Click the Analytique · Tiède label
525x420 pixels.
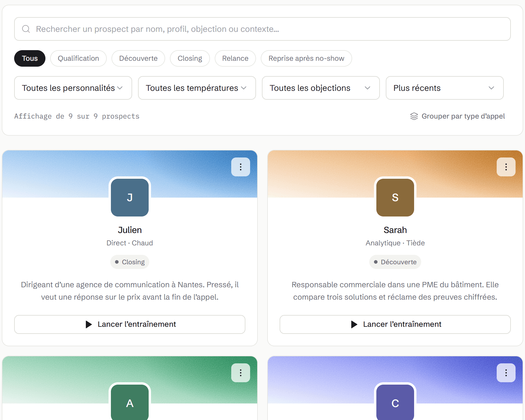[395, 243]
